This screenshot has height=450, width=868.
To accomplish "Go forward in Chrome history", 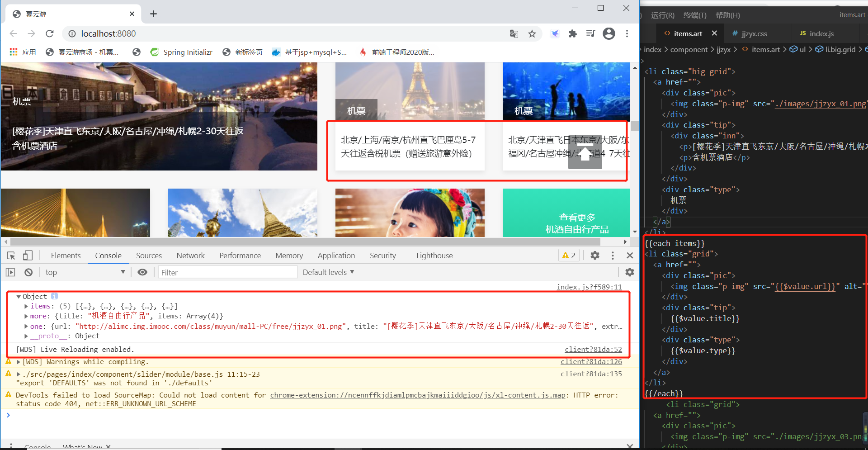I will click(31, 33).
